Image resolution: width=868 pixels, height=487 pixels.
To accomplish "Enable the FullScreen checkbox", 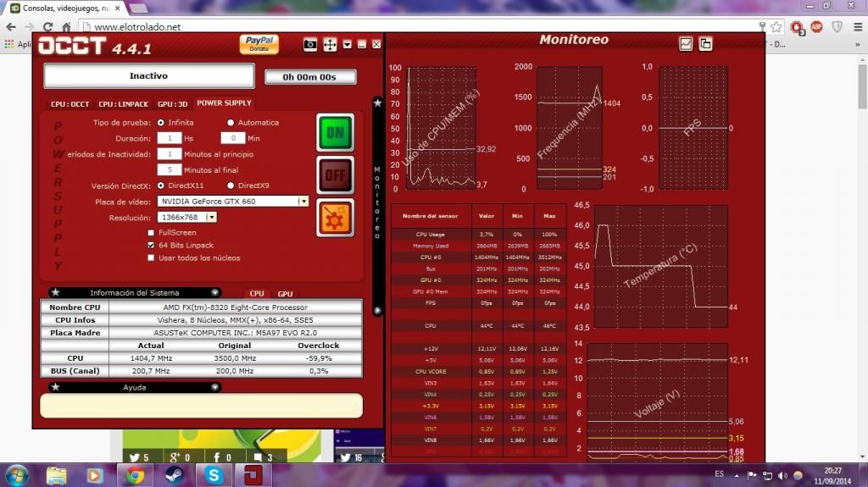I will pos(151,232).
